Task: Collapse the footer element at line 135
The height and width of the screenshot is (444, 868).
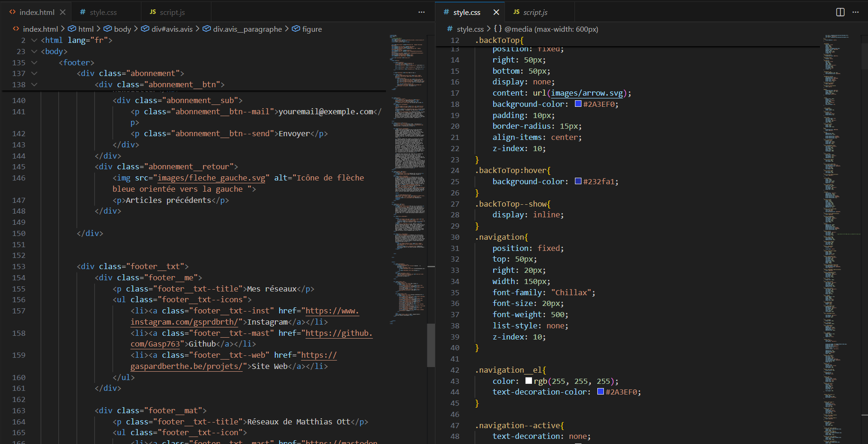Action: (x=33, y=62)
